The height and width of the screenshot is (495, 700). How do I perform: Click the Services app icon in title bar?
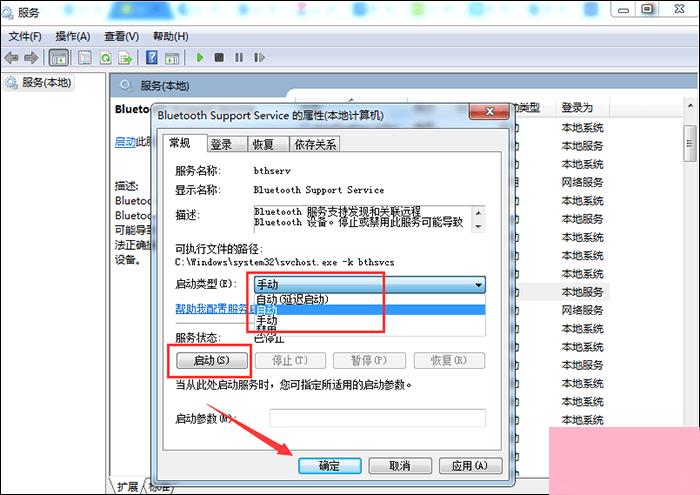8,12
